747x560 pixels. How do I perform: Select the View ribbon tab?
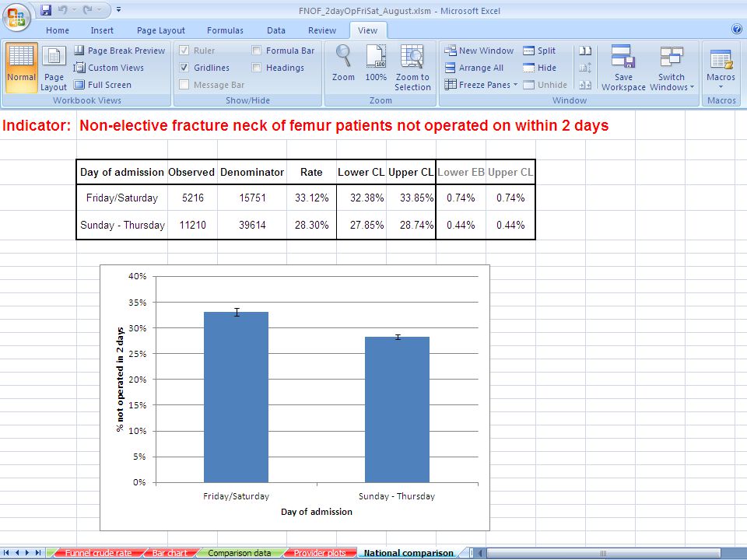367,30
